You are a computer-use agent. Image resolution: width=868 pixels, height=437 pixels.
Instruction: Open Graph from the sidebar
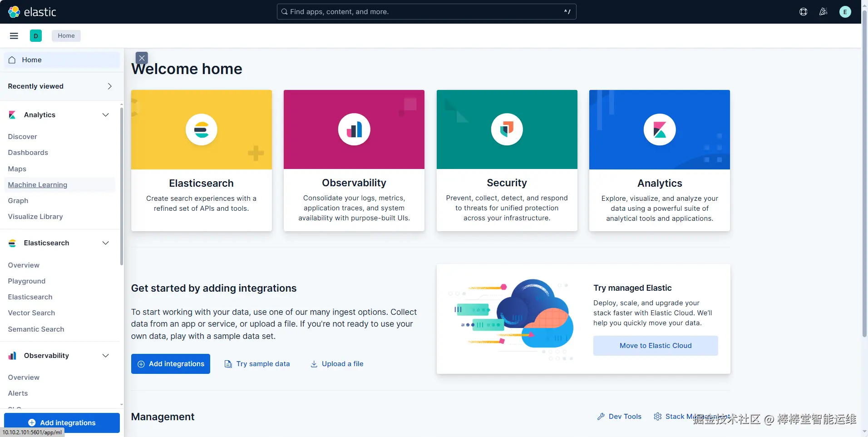point(18,201)
